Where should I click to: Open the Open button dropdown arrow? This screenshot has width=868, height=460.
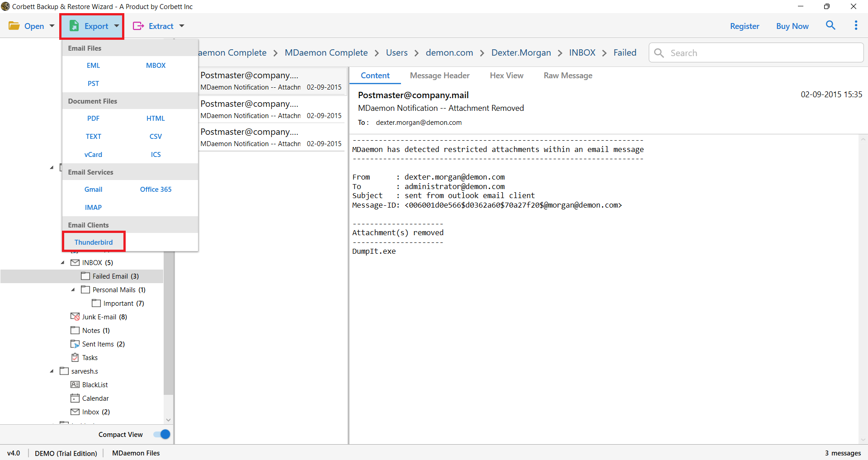point(52,26)
